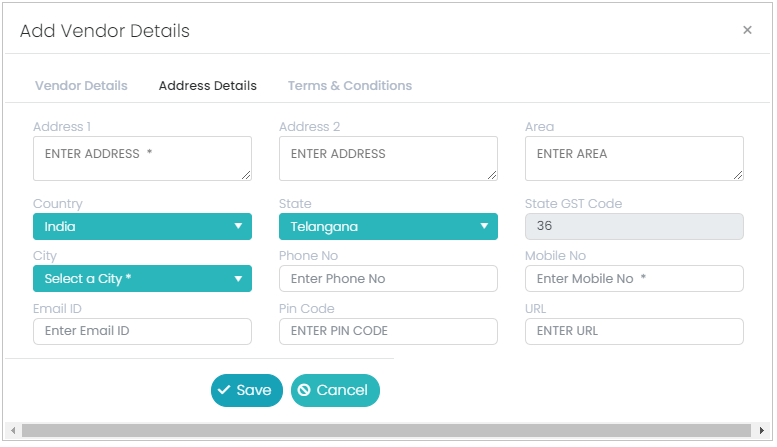The image size is (777, 447).
Task: Save the vendor details
Action: (x=247, y=391)
